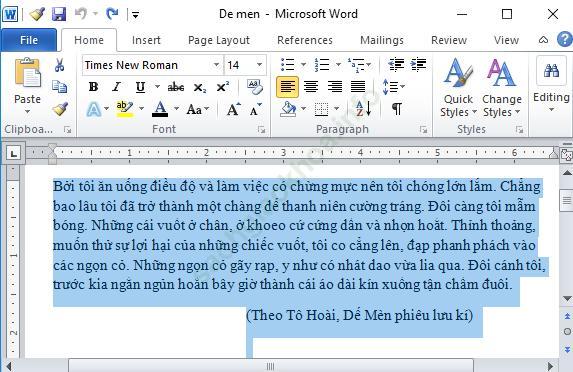Apply strikethrough with the abc icon

coord(176,87)
